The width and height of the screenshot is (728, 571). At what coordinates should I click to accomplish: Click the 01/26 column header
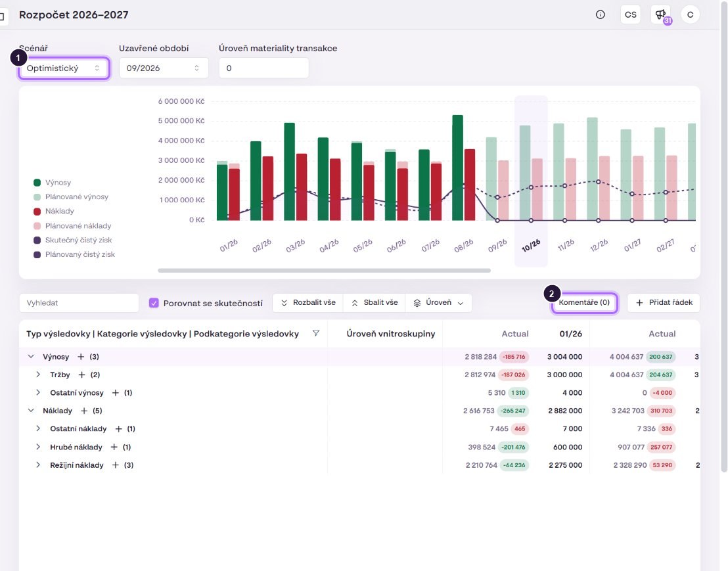click(570, 334)
